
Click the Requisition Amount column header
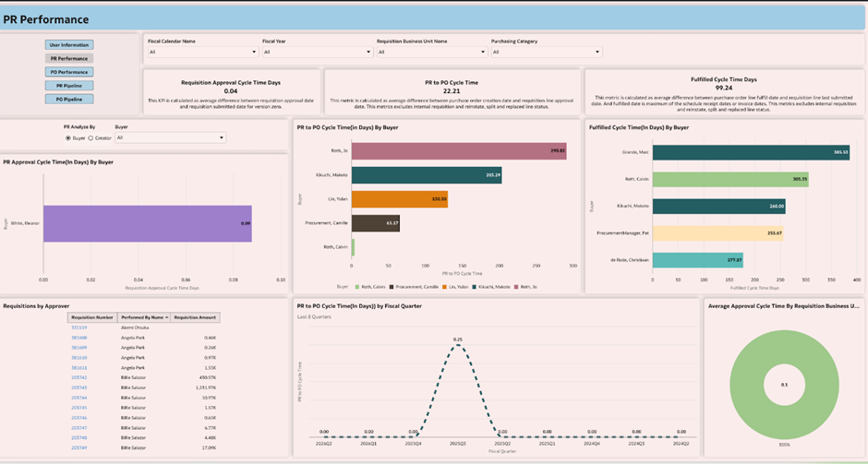click(195, 317)
